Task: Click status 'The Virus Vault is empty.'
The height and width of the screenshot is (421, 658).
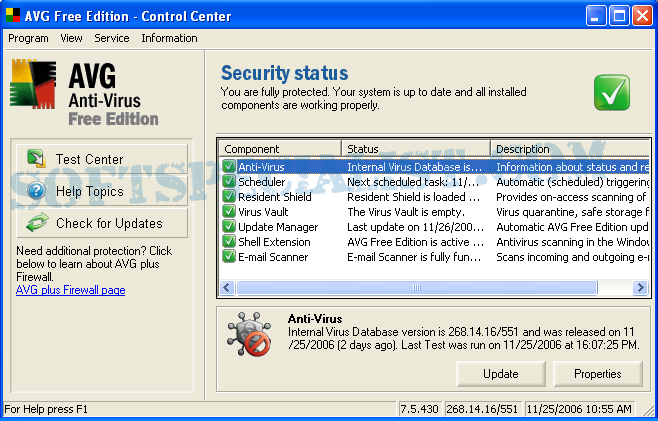Action: click(406, 212)
